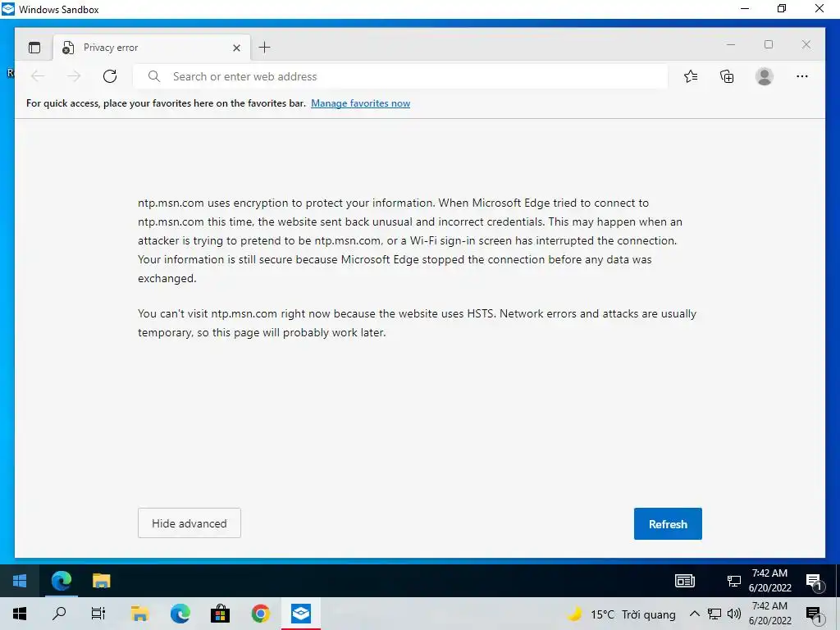Open Start menu inside the sandbox
This screenshot has width=840, height=630.
click(20, 581)
